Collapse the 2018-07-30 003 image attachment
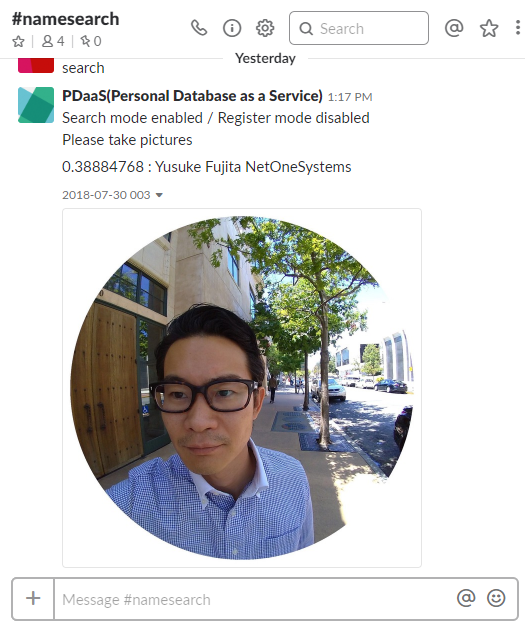Image resolution: width=525 pixels, height=625 pixels. 159,195
